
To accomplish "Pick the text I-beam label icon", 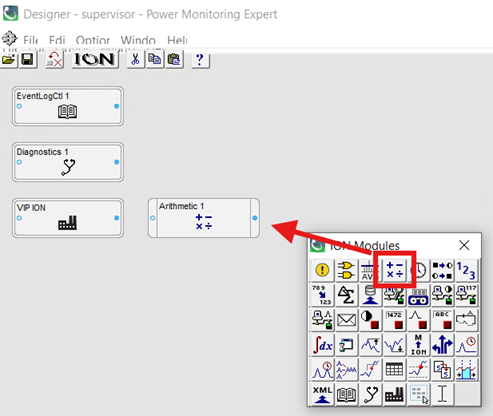I will (x=442, y=394).
